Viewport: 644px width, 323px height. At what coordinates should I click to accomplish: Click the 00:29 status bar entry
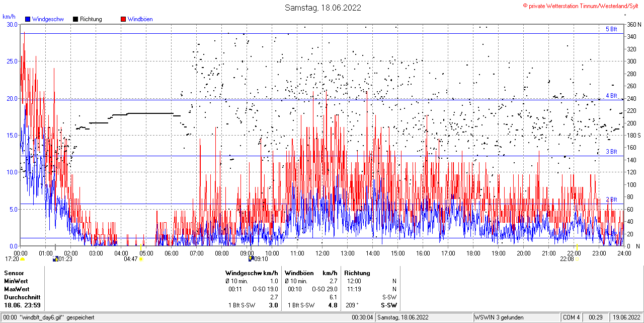tap(595, 317)
